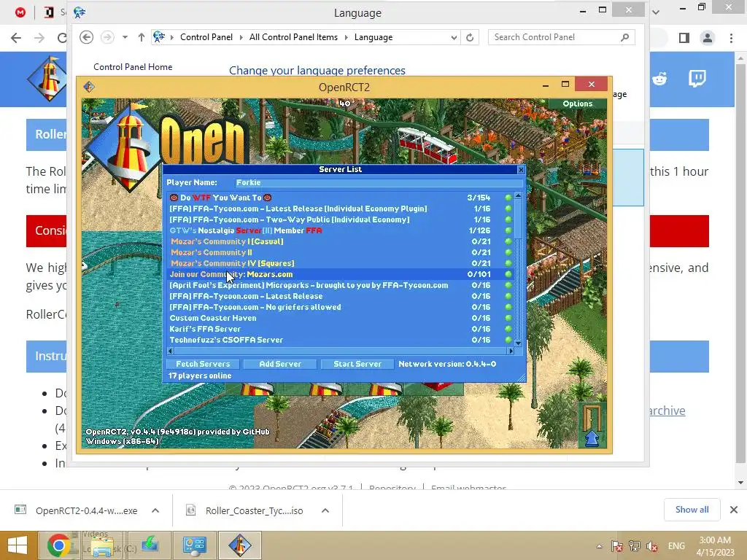Image resolution: width=747 pixels, height=560 pixels.
Task: Click ENG language indicator in tray
Action: (x=676, y=545)
